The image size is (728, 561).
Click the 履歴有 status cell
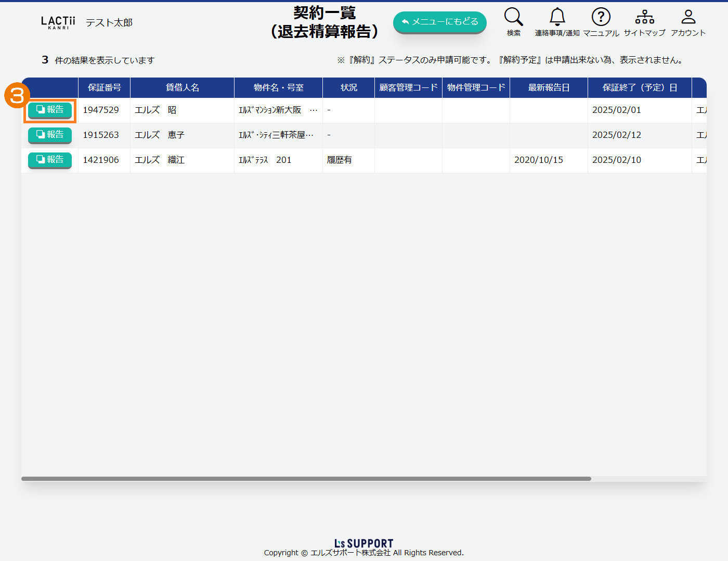coord(340,160)
